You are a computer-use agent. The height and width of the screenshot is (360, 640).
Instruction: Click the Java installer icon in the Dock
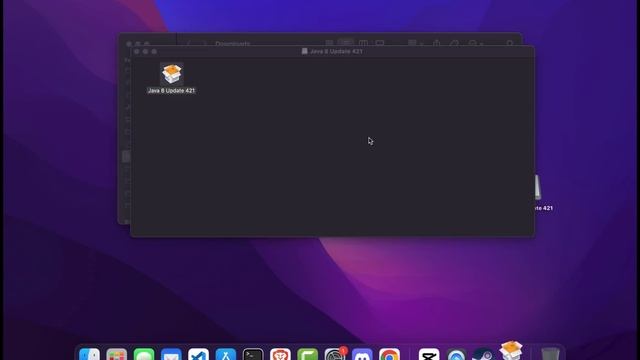[x=511, y=350]
